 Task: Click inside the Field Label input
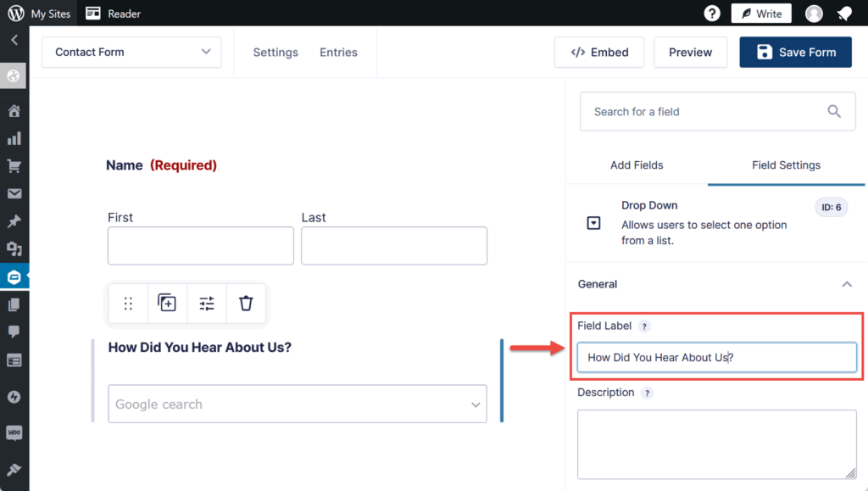716,357
